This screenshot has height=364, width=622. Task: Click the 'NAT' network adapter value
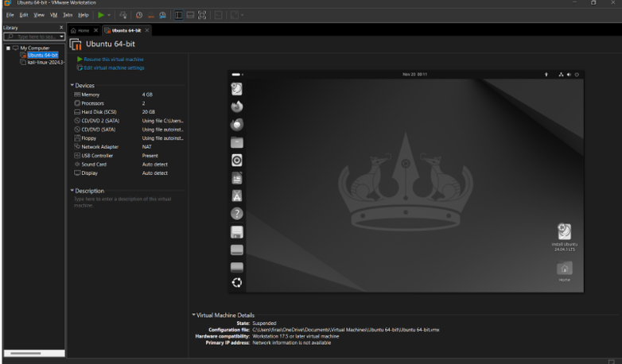click(x=147, y=147)
